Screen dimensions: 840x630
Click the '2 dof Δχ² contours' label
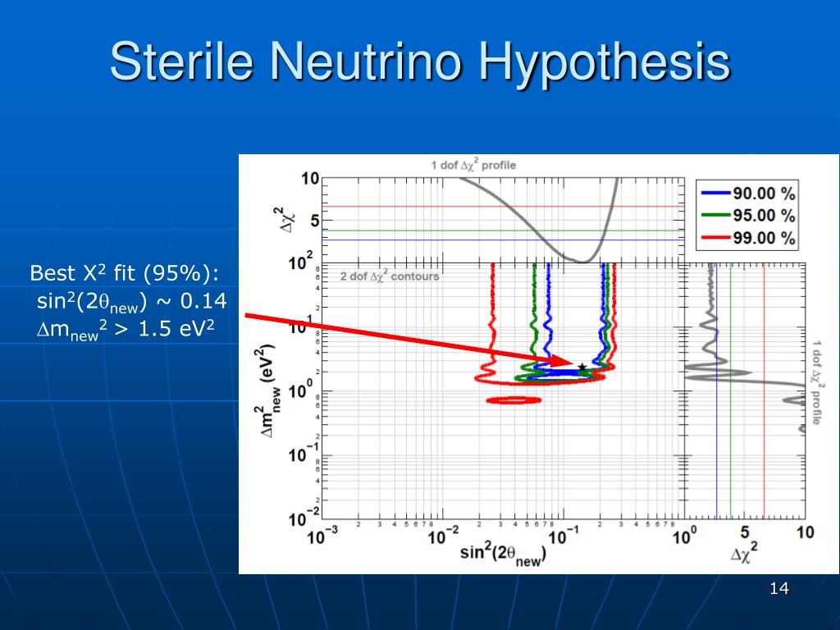[390, 276]
